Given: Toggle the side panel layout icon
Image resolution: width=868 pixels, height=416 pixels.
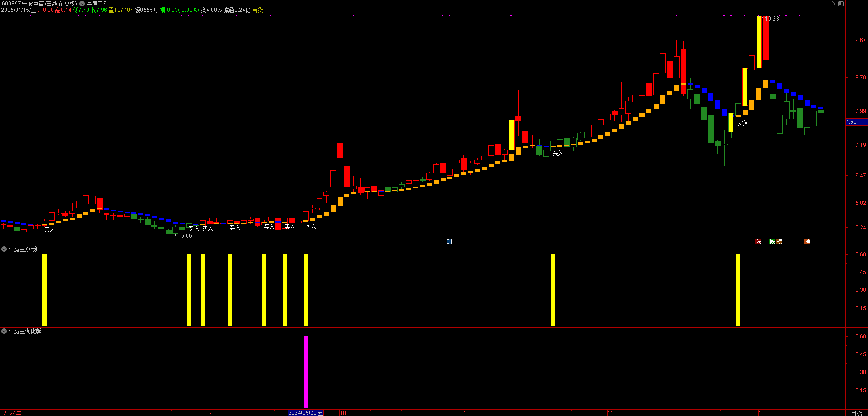Looking at the screenshot, I should coord(841,4).
